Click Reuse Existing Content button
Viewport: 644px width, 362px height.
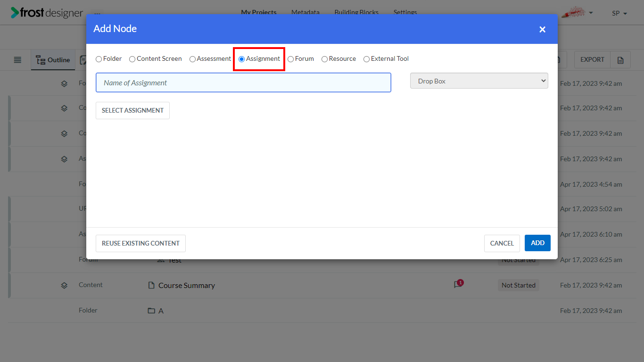[140, 243]
